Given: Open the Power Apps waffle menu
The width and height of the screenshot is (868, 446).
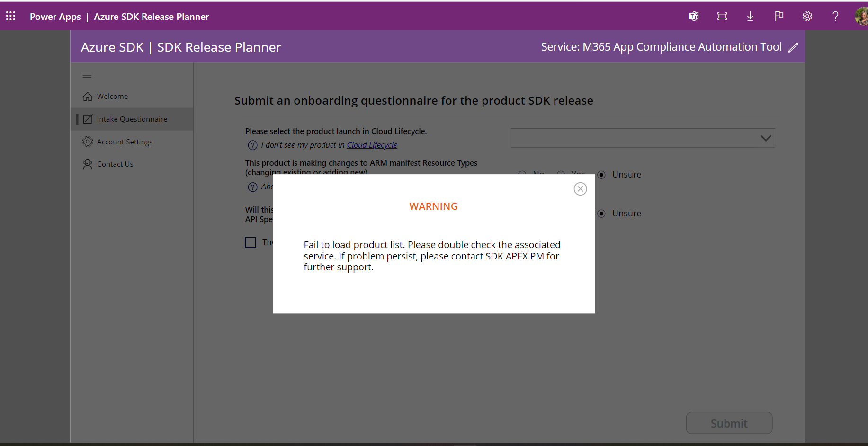Looking at the screenshot, I should click(10, 16).
